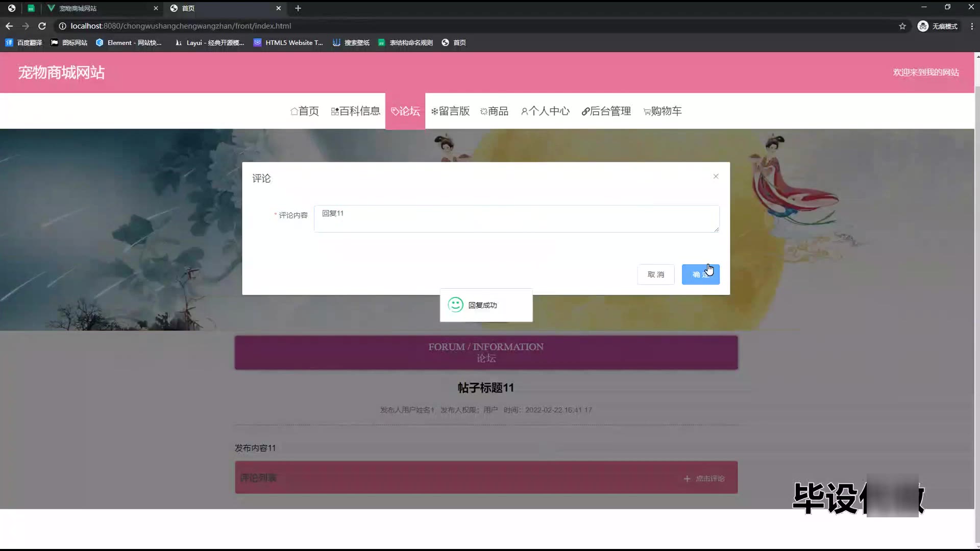This screenshot has height=551, width=980.
Task: Click 点击评论 to add comment
Action: pos(704,479)
